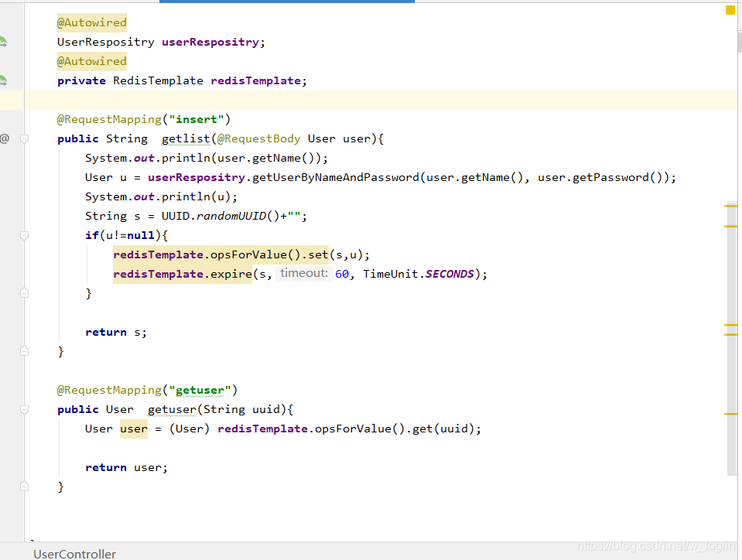Click the highlighted user variable in getuser

point(134,429)
